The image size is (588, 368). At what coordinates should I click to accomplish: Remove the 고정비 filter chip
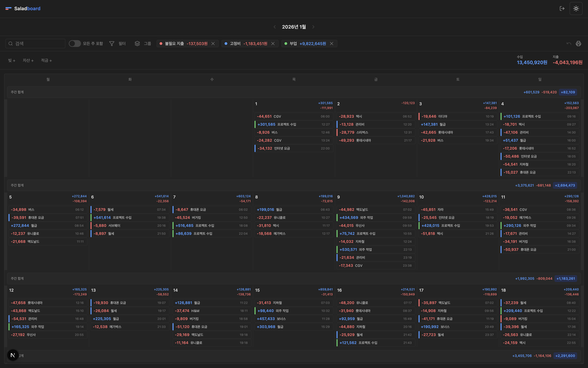[x=273, y=44]
